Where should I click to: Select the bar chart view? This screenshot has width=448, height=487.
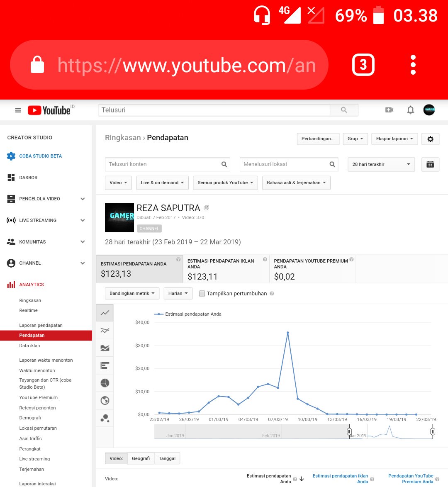pyautogui.click(x=105, y=365)
